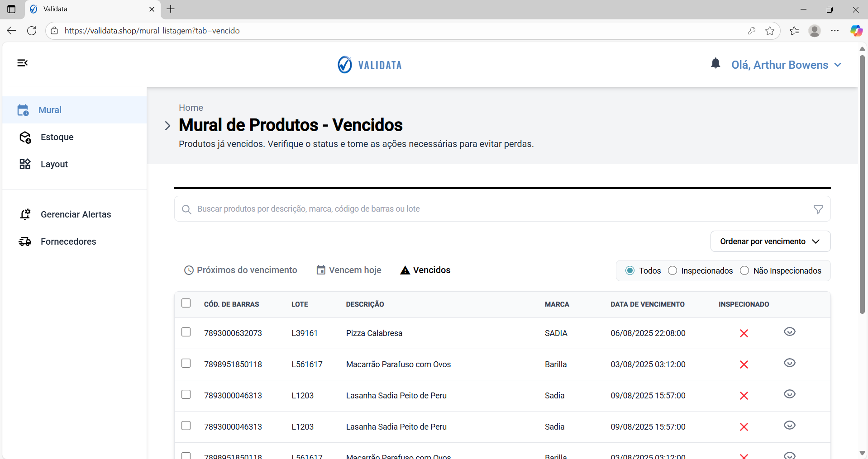868x459 pixels.
Task: Open the Ordenar por vencimento dropdown
Action: pyautogui.click(x=770, y=241)
